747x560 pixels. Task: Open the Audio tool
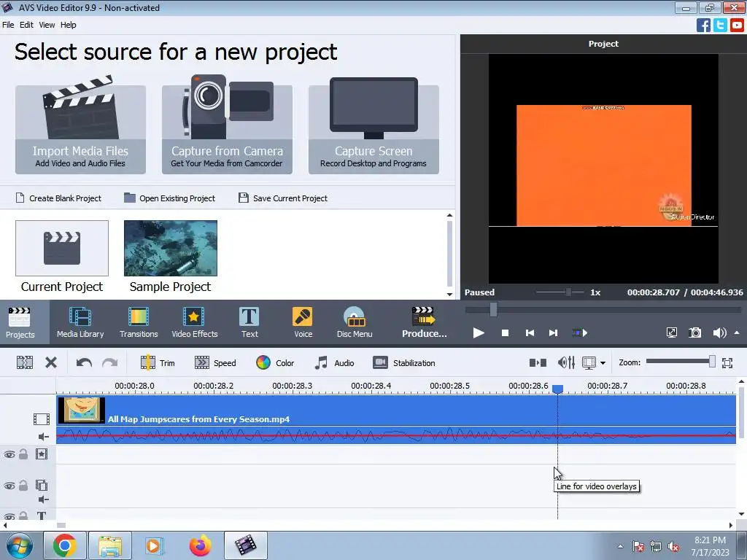click(334, 363)
